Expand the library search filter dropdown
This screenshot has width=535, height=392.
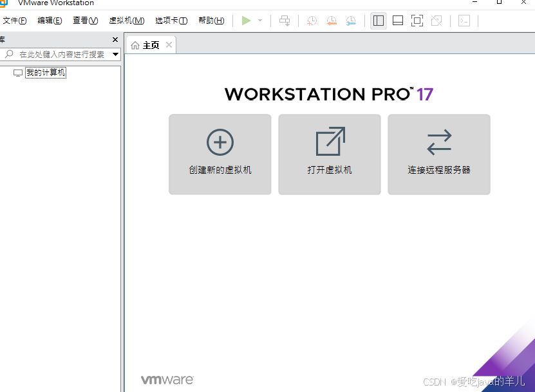115,54
